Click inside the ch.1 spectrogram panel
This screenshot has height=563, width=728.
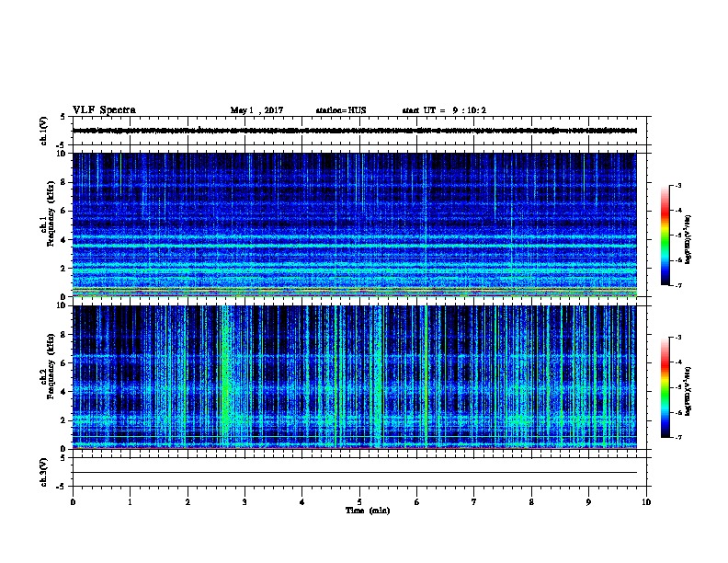coord(354,224)
